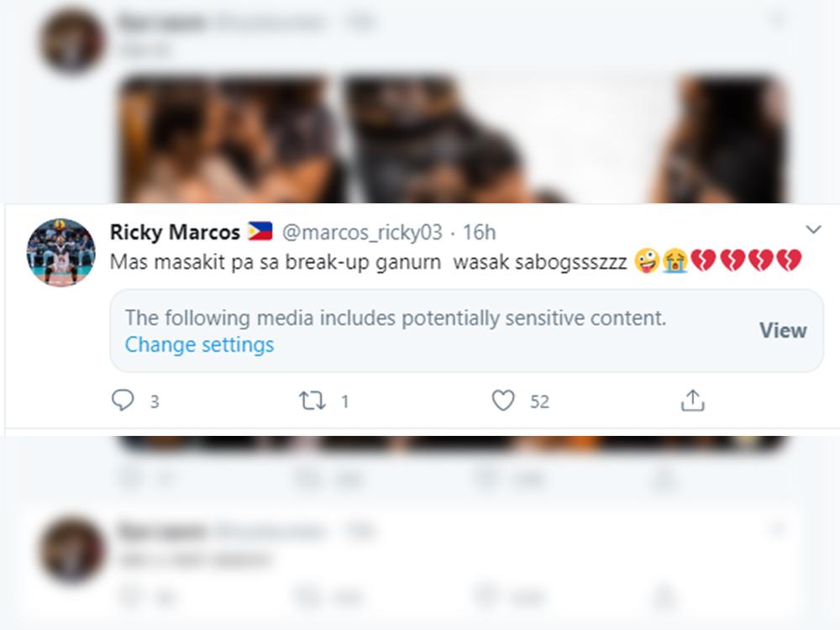Like Ricky Marcos's tweet

[503, 402]
